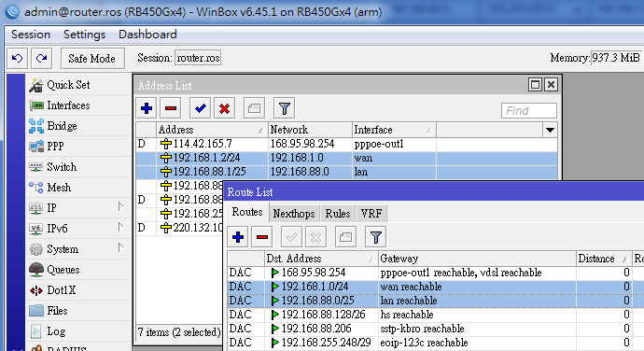
Task: Select route 192.168.88.0/25
Action: tap(436, 301)
